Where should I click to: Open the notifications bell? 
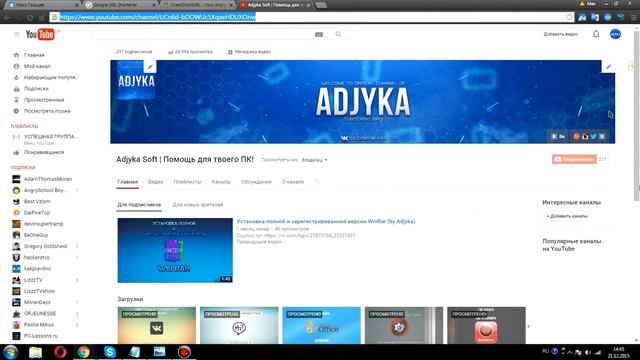click(596, 34)
